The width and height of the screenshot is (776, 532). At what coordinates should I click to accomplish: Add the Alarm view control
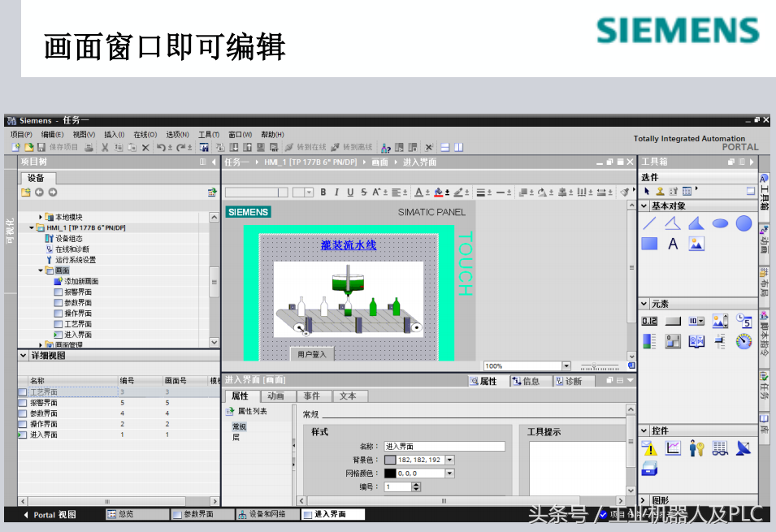click(x=649, y=448)
